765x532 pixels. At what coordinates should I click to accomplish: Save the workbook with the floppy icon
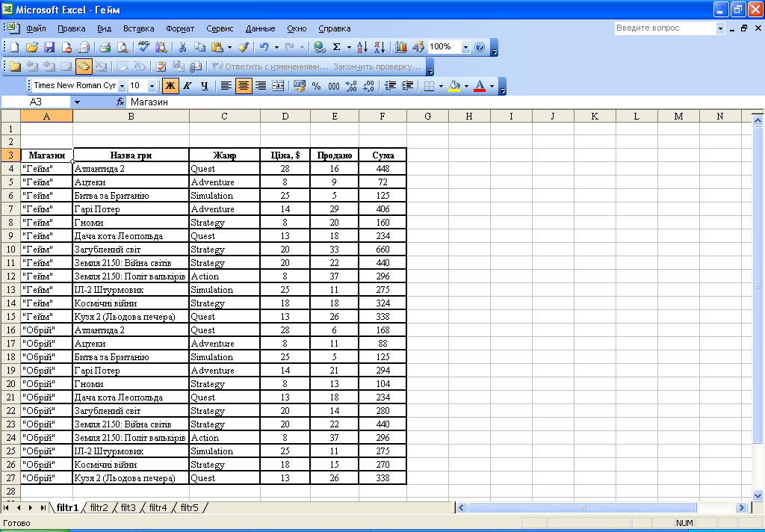coord(49,47)
